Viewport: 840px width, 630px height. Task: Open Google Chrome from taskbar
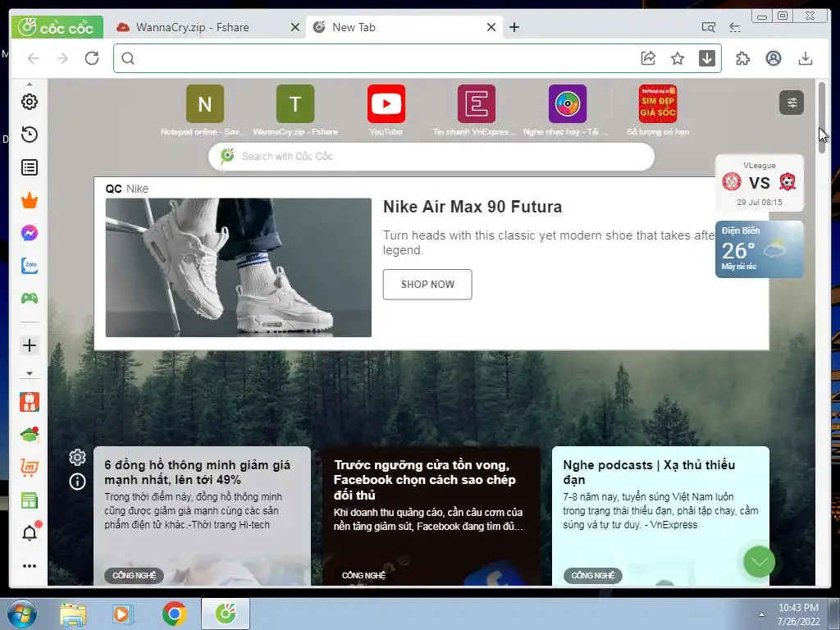pos(174,614)
